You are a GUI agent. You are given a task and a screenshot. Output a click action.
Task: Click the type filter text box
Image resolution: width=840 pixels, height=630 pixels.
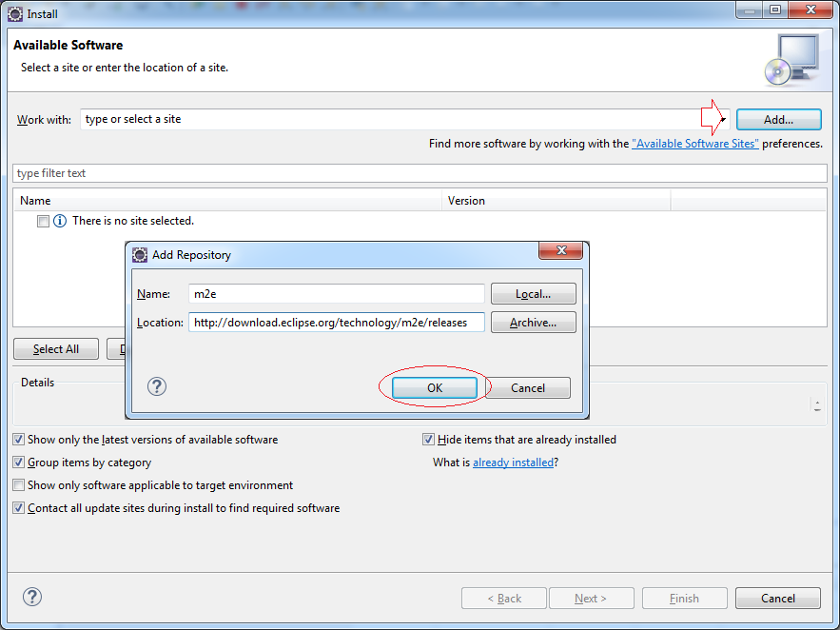coord(420,173)
